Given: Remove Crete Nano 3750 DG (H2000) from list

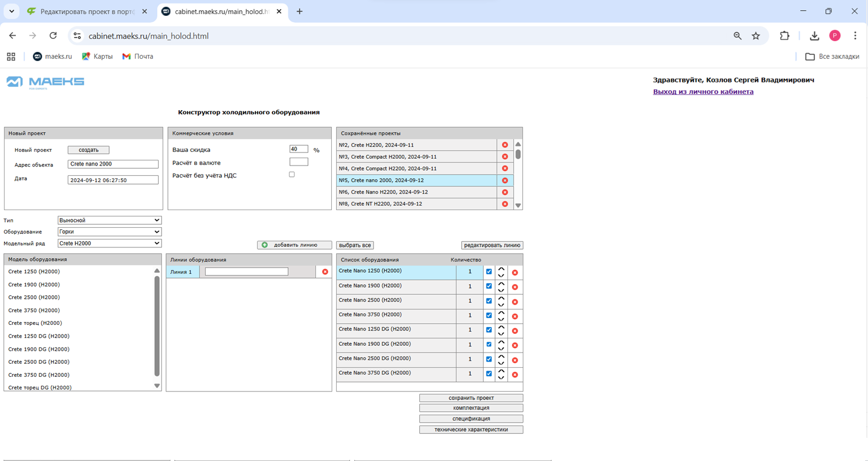Looking at the screenshot, I should 515,375.
